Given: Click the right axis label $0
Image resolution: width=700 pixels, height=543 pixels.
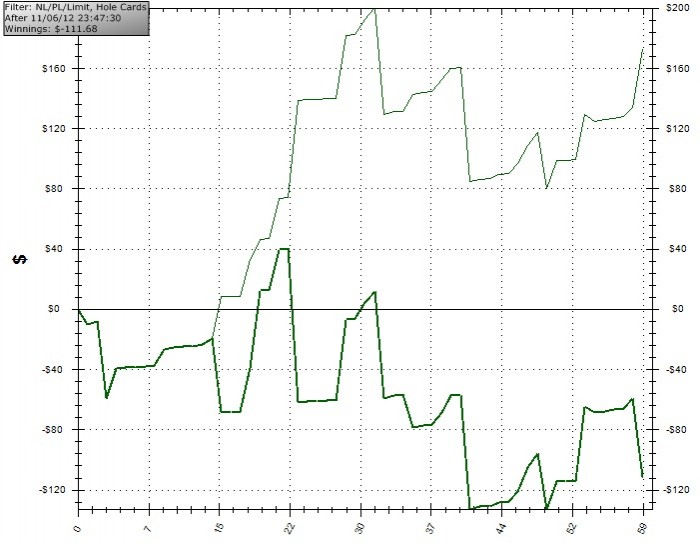Looking at the screenshot, I should click(677, 309).
